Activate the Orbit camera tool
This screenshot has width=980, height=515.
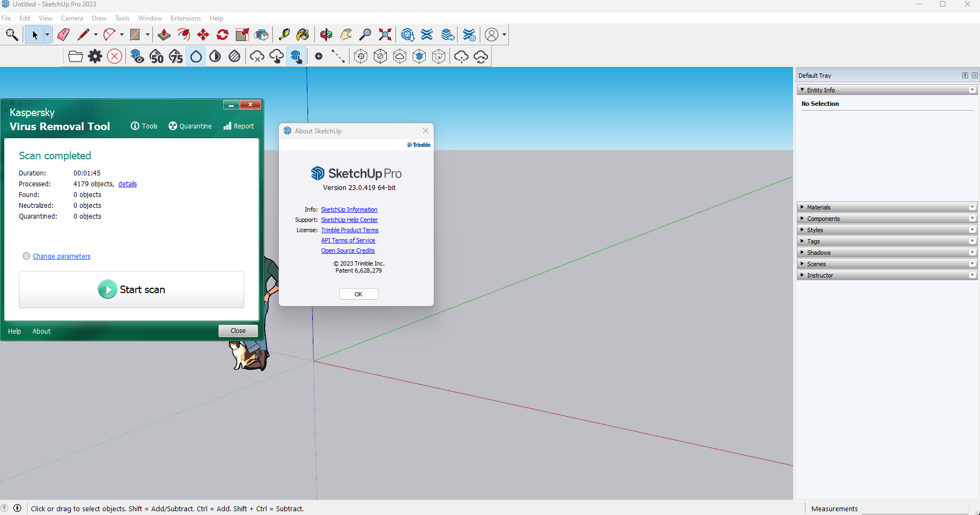[x=326, y=35]
